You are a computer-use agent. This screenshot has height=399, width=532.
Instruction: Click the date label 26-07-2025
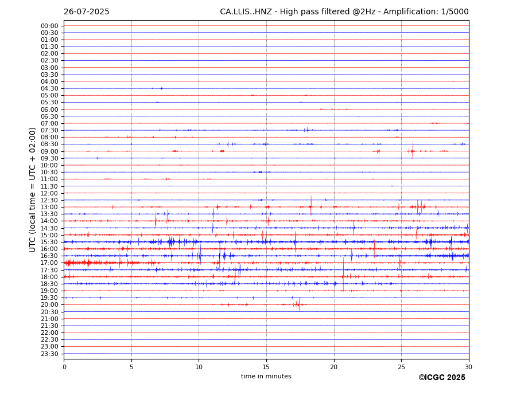87,12
